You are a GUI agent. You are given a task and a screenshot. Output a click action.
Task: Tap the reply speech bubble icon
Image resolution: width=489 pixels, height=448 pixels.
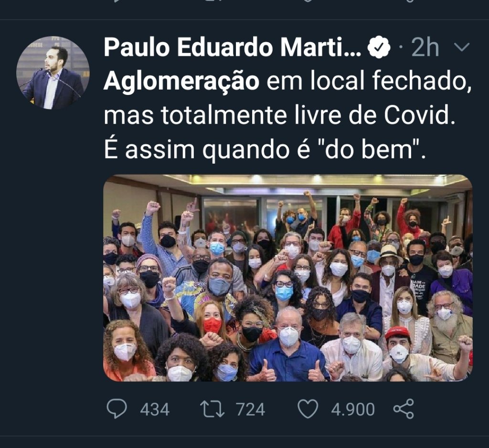point(117,409)
